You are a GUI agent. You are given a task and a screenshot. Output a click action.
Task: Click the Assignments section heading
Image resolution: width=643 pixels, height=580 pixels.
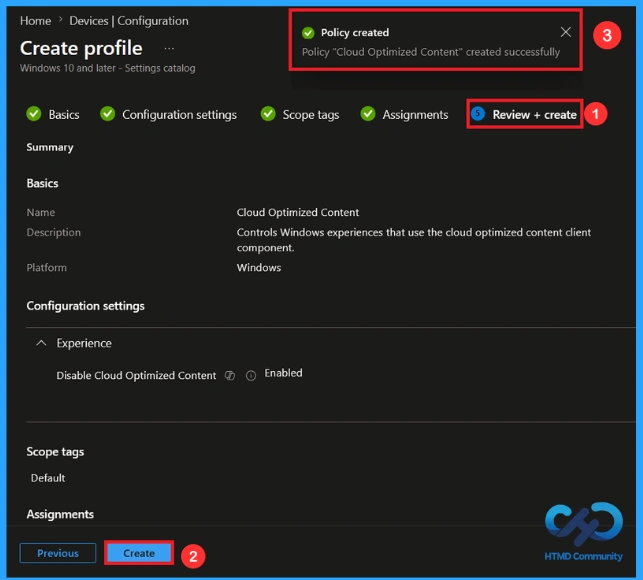click(x=60, y=514)
